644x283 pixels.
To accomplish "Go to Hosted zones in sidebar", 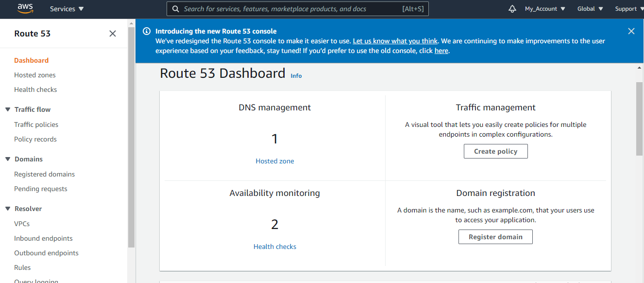I will (x=35, y=75).
